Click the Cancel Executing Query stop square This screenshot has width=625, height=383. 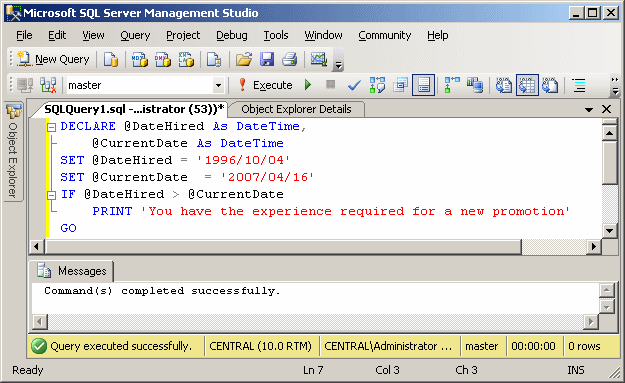[330, 84]
